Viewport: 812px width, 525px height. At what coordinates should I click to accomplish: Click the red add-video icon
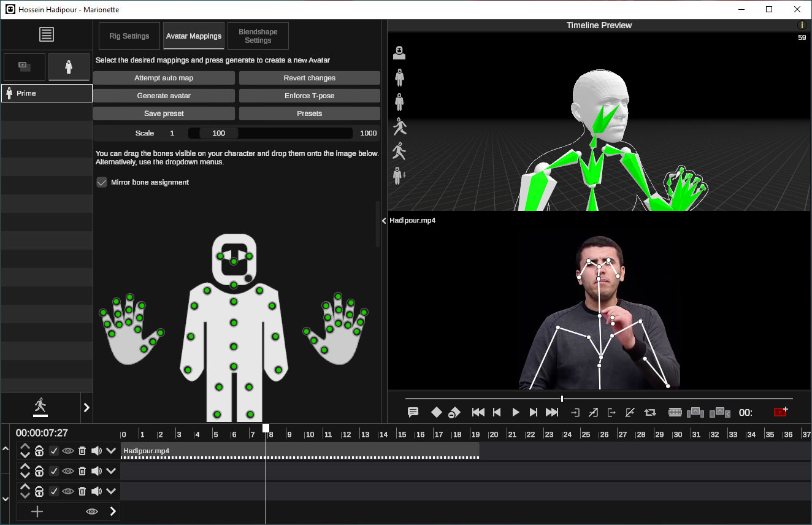click(x=780, y=412)
